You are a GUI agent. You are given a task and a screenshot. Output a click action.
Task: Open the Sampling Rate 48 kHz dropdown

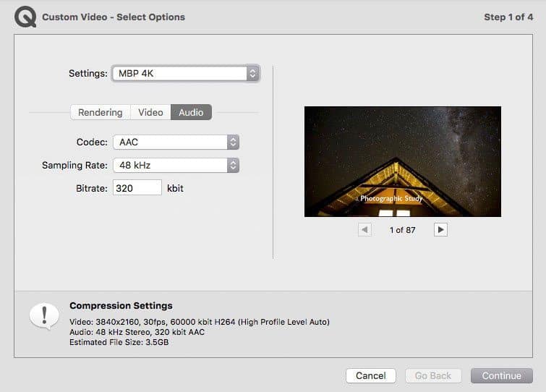coord(176,165)
